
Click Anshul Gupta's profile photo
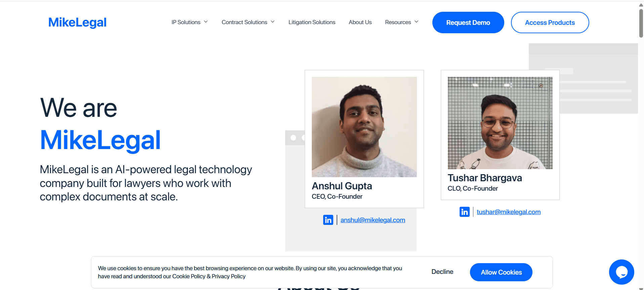coord(364,127)
